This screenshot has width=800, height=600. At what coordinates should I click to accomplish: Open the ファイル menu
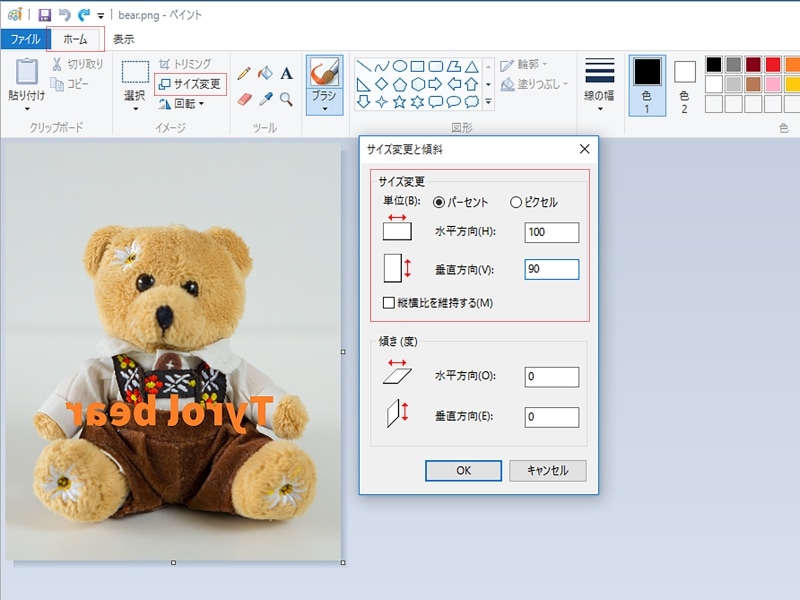click(x=24, y=40)
